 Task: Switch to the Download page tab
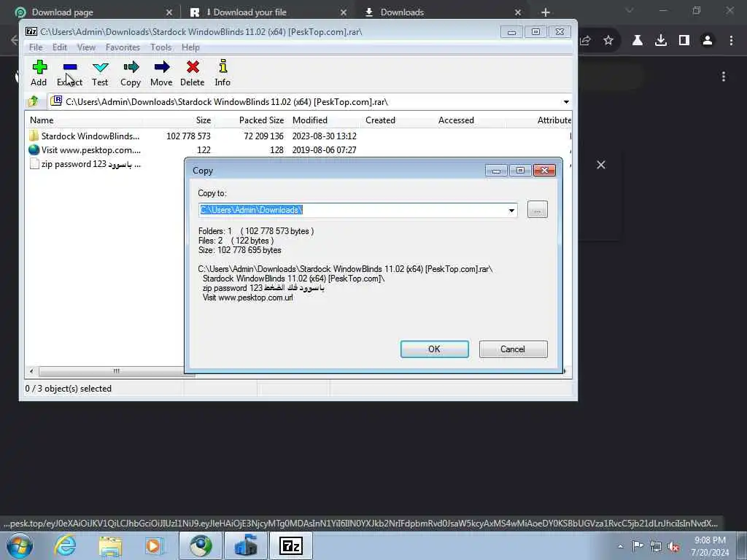pyautogui.click(x=93, y=12)
